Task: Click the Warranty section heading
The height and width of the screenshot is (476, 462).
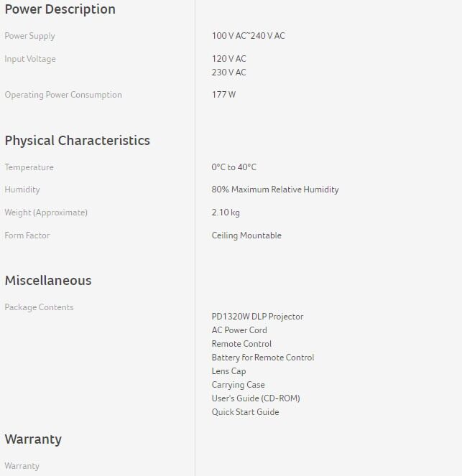Action: pyautogui.click(x=33, y=439)
